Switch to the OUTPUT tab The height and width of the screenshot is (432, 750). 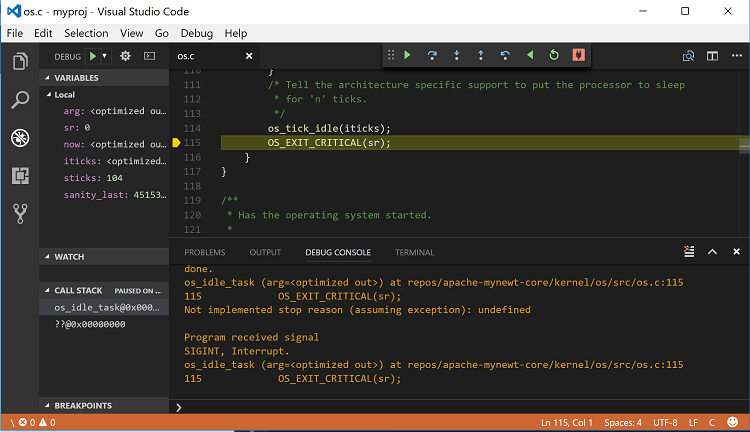pyautogui.click(x=265, y=252)
